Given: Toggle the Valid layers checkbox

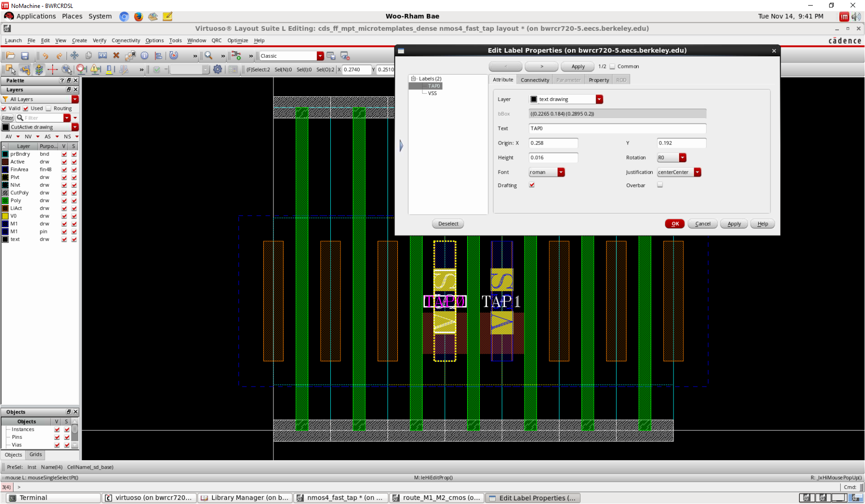Looking at the screenshot, I should [x=4, y=109].
